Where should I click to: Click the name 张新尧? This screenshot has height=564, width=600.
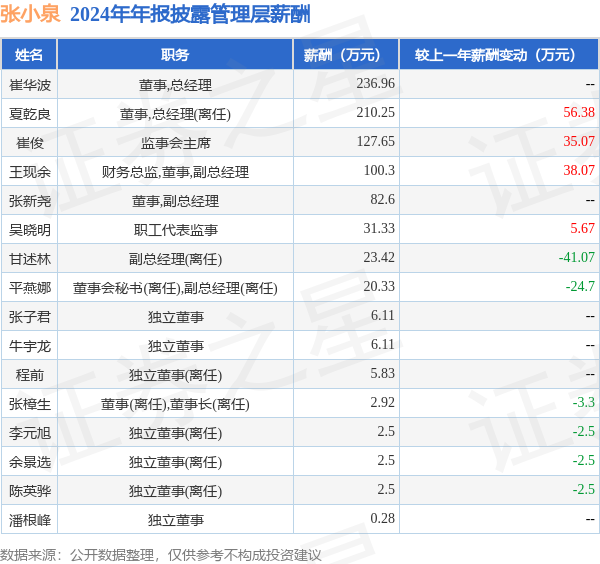point(29,201)
